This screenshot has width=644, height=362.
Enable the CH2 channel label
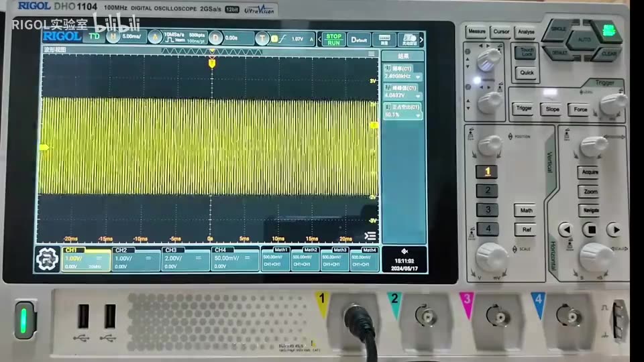121,250
